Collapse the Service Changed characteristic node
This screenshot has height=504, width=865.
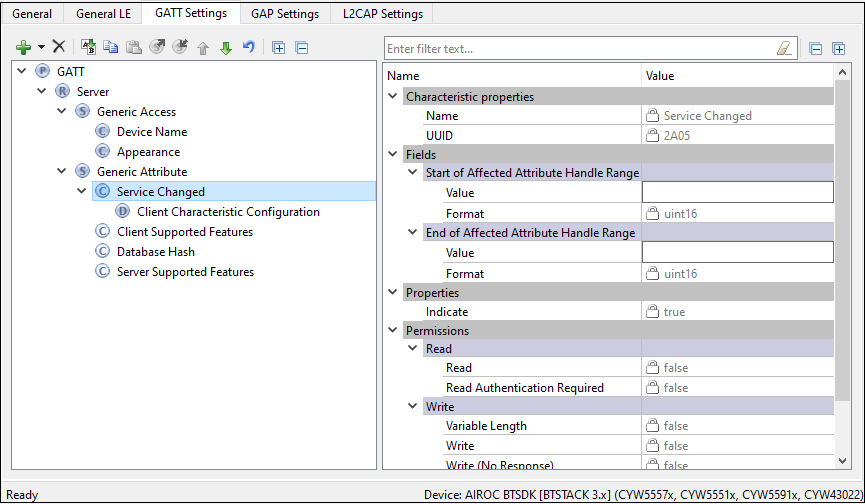point(82,191)
